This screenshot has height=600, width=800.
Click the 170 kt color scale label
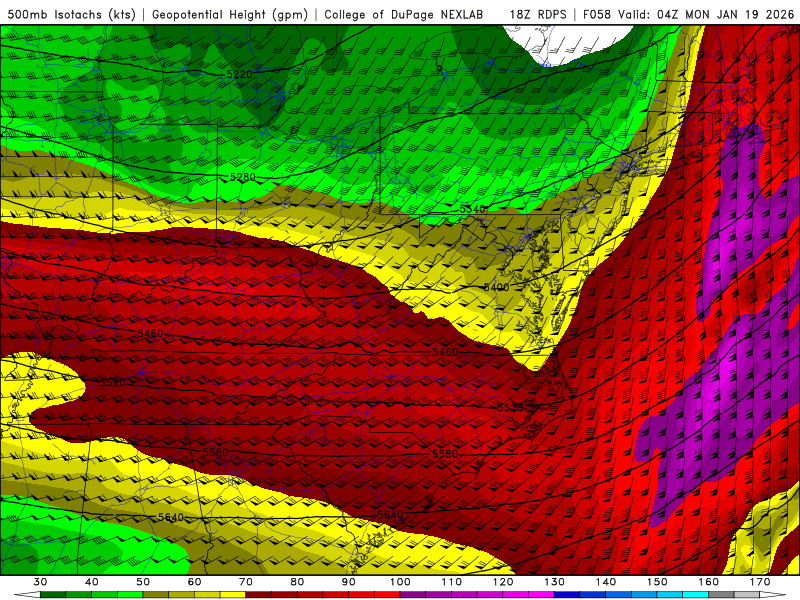[760, 582]
